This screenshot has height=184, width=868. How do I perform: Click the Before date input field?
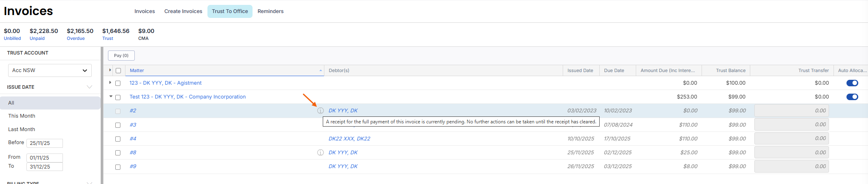[45, 143]
